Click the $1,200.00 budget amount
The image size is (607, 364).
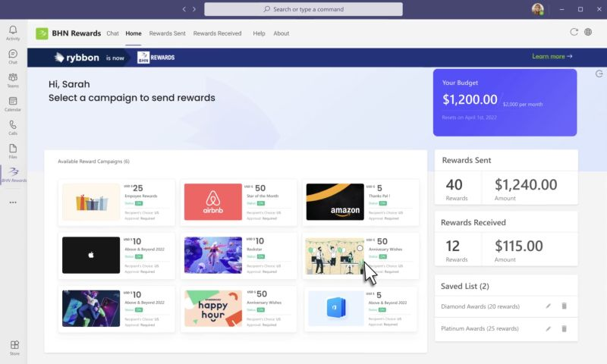(x=470, y=99)
